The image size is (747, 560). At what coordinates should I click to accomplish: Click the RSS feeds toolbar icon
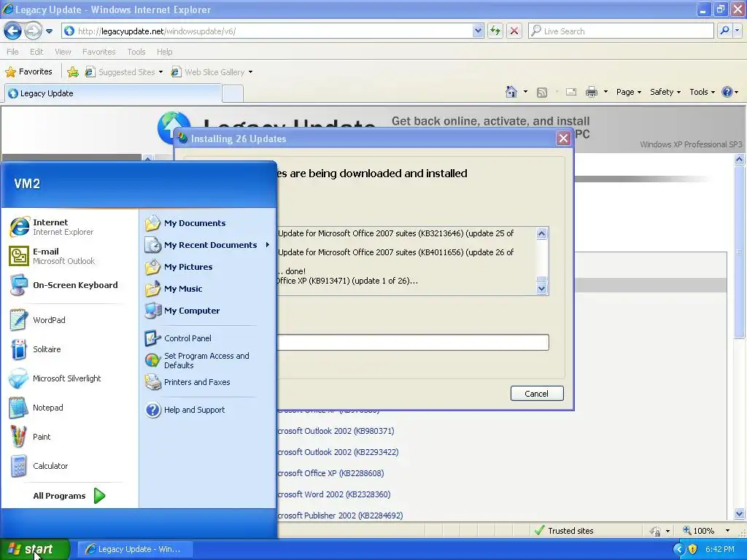click(542, 93)
